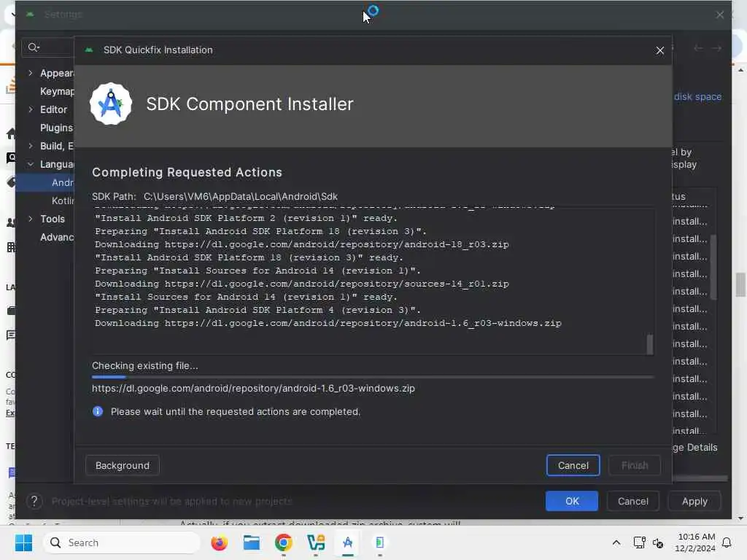
Task: Click the browser page scrollbar thumb at right edge
Action: [x=740, y=284]
